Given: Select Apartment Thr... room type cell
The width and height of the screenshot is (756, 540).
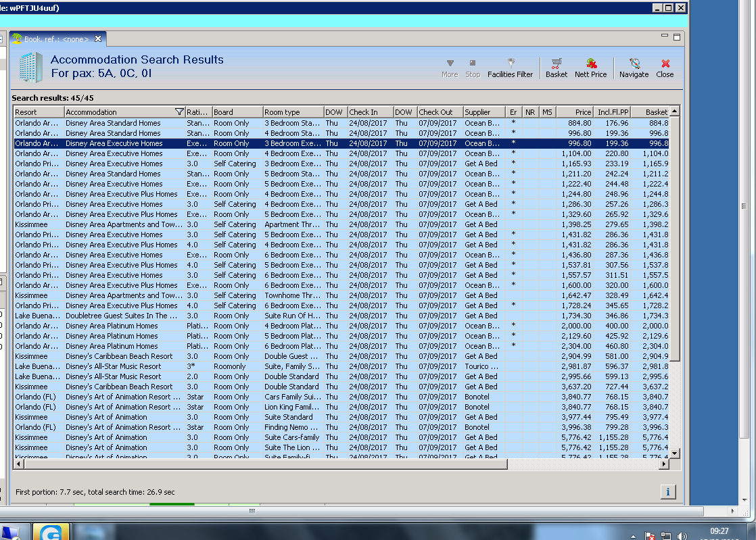Looking at the screenshot, I should click(293, 224).
